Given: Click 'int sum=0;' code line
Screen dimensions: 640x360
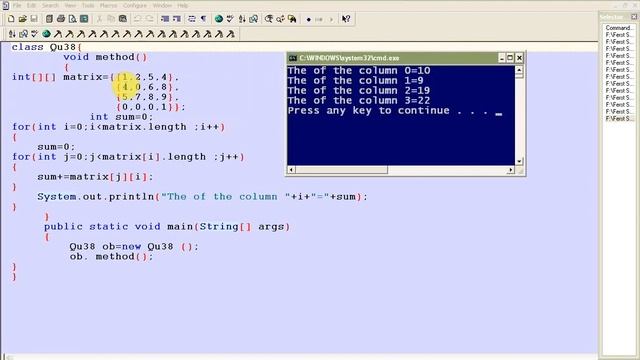Looking at the screenshot, I should click(121, 117).
